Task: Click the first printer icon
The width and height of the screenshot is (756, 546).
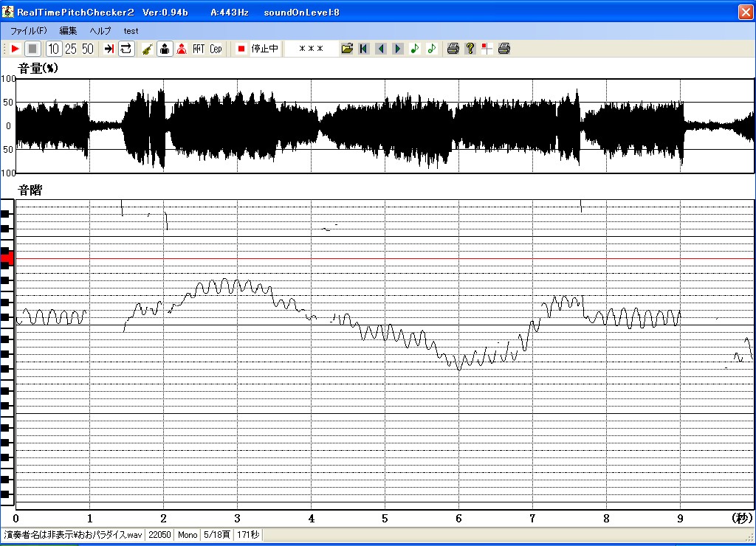Action: [x=453, y=49]
